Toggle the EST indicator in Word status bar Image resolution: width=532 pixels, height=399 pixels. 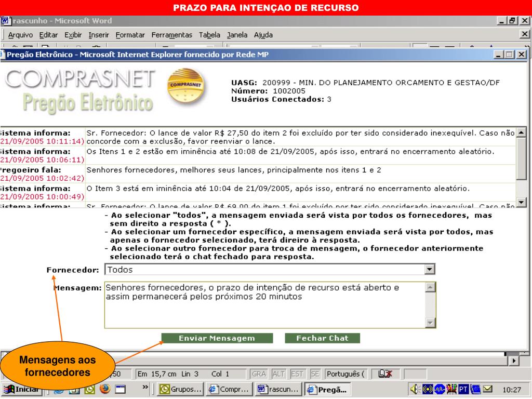click(297, 374)
